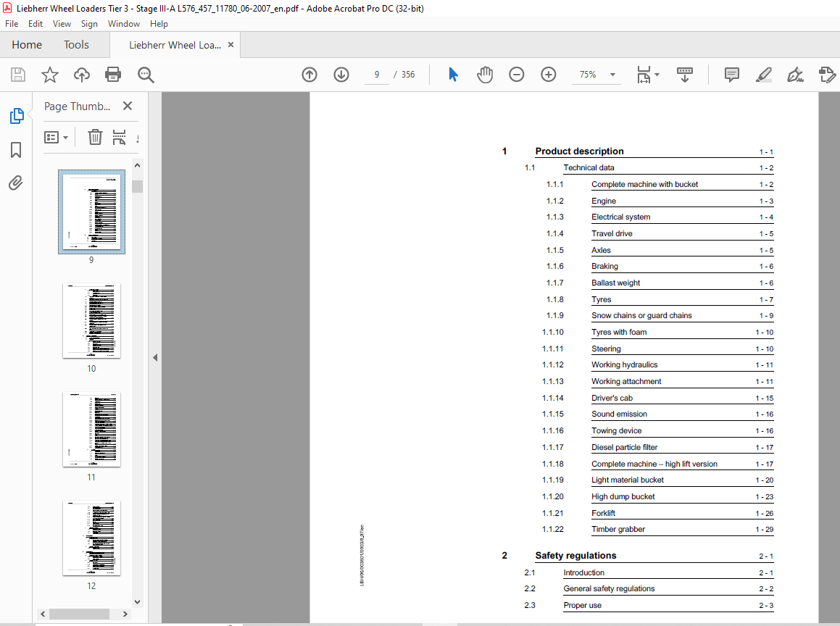This screenshot has width=840, height=626.
Task: Open the File menu
Action: click(12, 24)
